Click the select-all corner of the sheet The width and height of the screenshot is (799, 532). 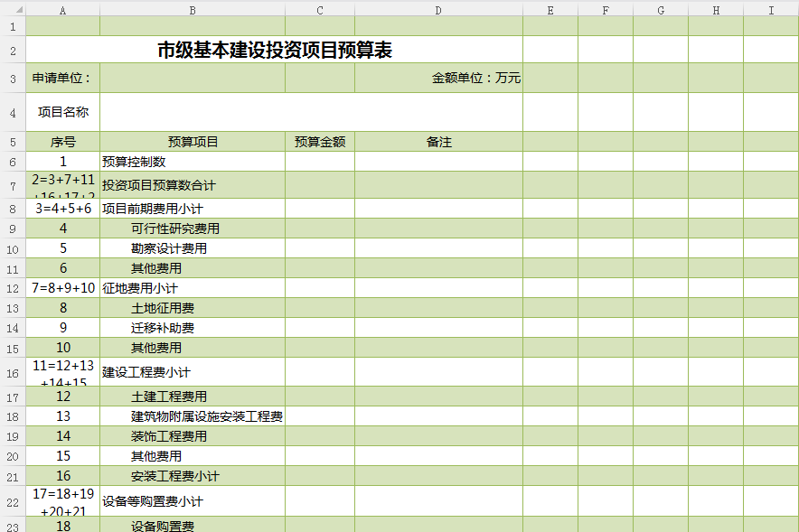(x=13, y=9)
